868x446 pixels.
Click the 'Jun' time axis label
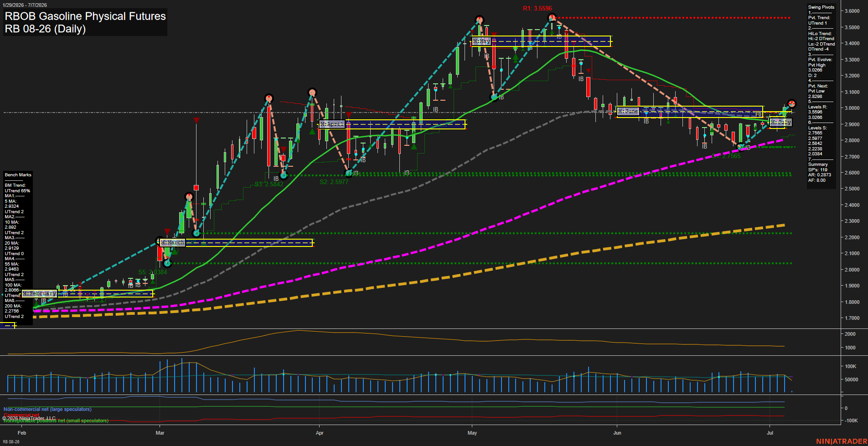617,433
